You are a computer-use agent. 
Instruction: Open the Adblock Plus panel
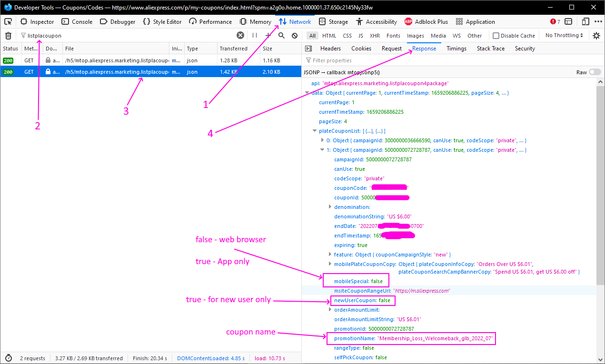tap(426, 21)
